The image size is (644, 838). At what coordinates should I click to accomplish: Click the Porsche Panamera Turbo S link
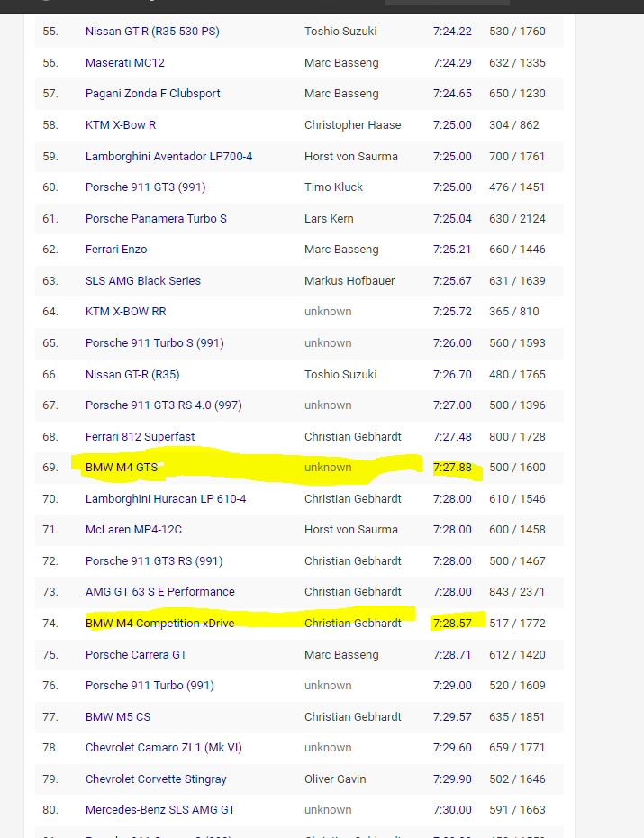(x=156, y=219)
